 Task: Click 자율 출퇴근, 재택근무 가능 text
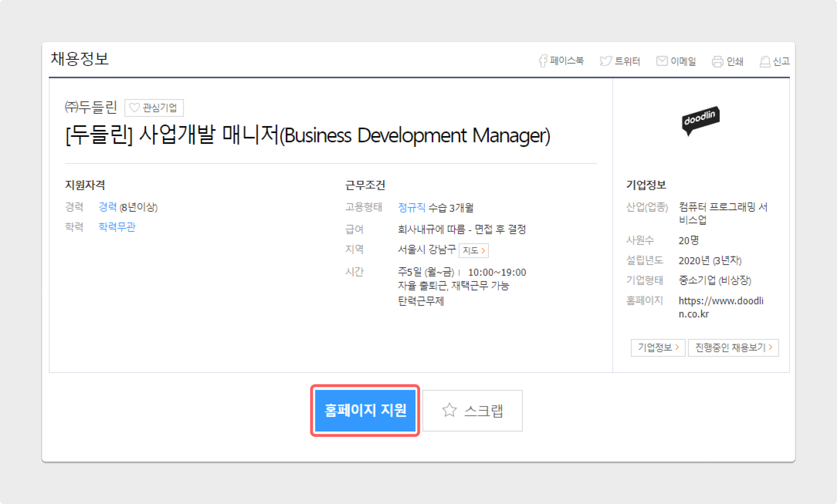click(454, 286)
